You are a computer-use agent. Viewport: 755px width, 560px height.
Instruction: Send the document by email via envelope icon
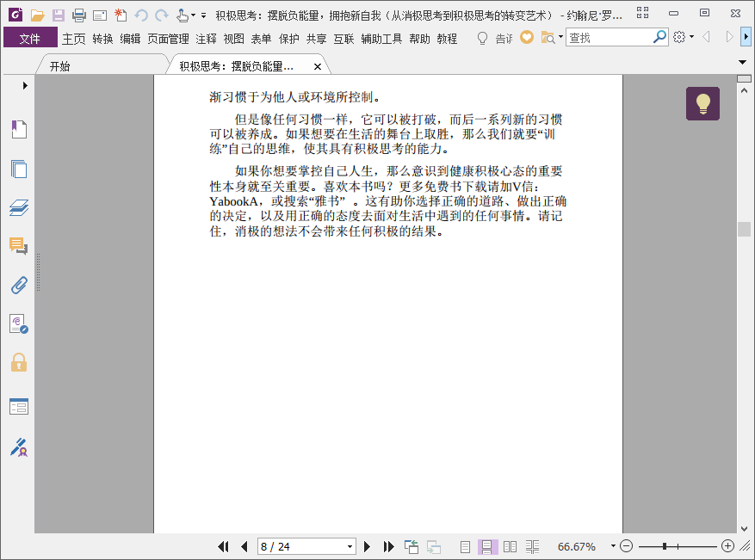[x=100, y=15]
